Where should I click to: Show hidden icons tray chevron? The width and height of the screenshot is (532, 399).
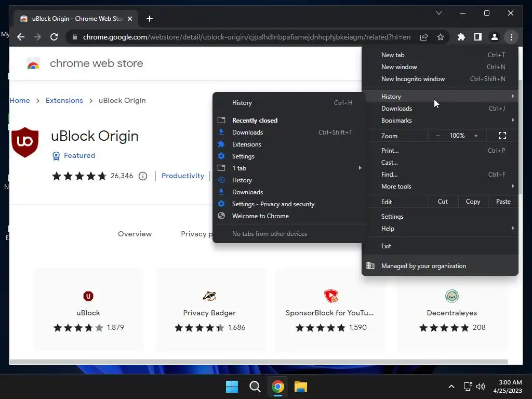click(x=451, y=387)
